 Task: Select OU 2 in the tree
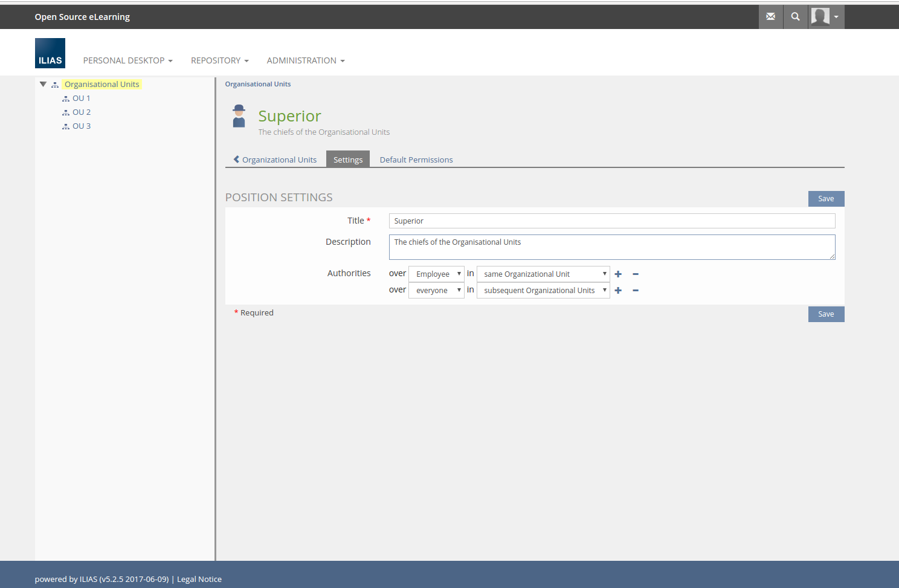[x=81, y=112]
